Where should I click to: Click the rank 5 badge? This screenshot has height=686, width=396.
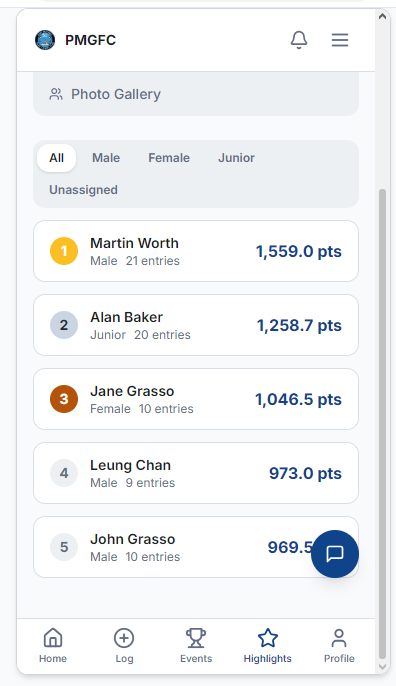coord(64,547)
